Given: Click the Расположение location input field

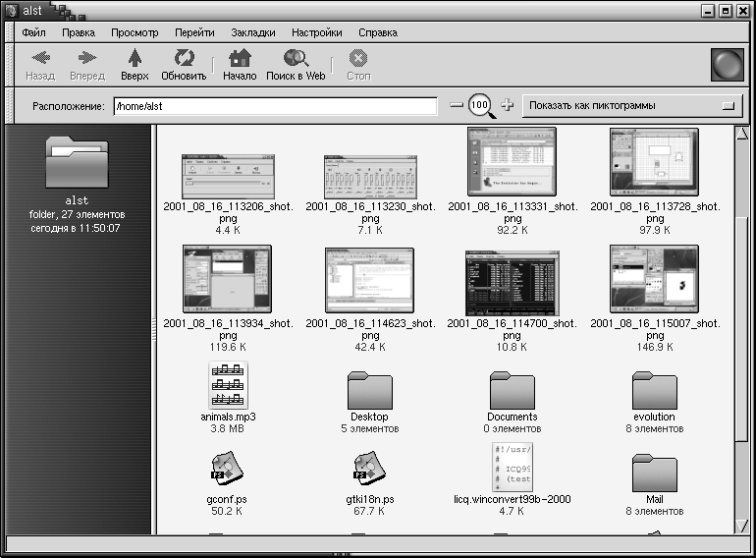Looking at the screenshot, I should coord(275,106).
